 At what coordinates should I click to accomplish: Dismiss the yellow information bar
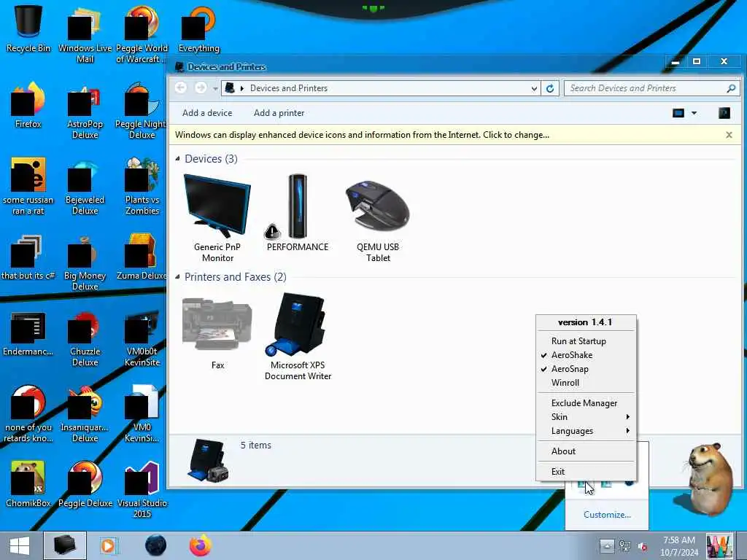point(729,135)
